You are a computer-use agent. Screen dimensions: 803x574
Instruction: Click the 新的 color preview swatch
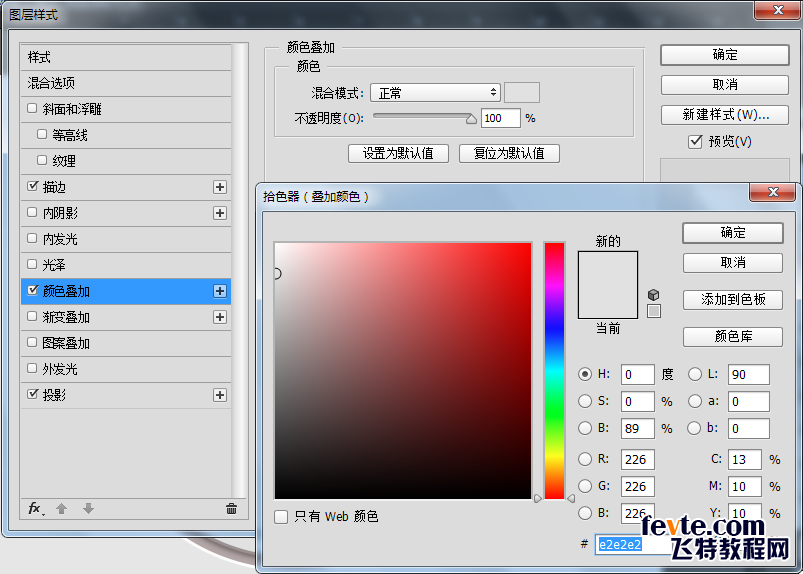[608, 268]
